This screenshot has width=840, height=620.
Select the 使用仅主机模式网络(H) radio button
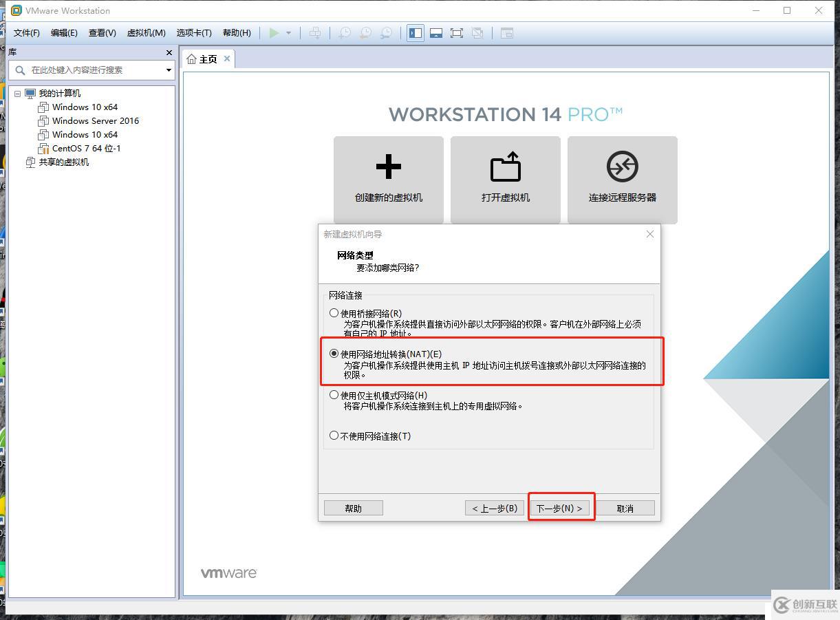tap(334, 395)
